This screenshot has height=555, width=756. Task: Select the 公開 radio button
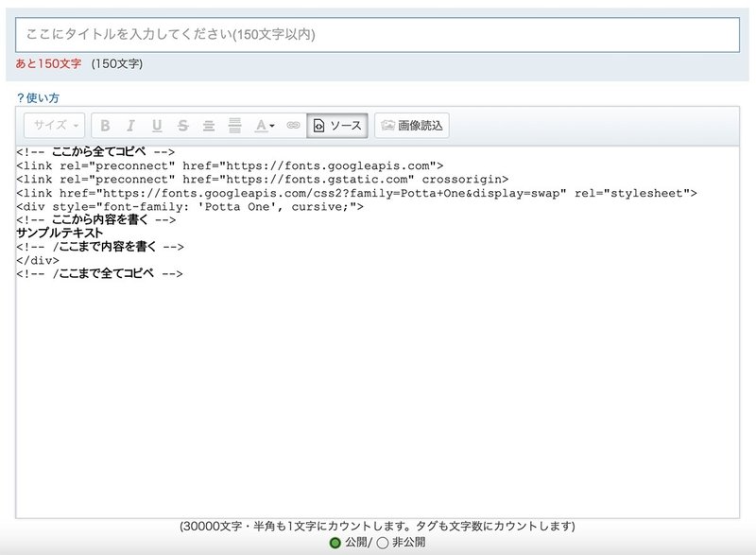(x=335, y=543)
